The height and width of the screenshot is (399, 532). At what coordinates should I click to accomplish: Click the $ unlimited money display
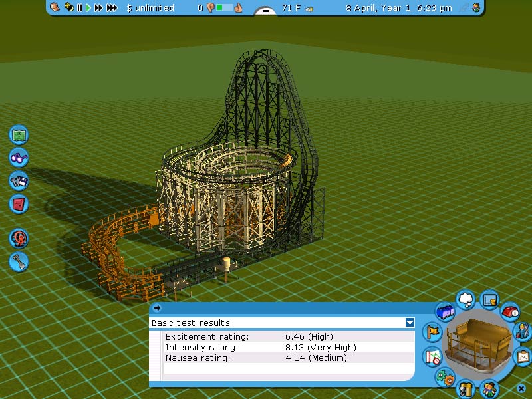(150, 8)
